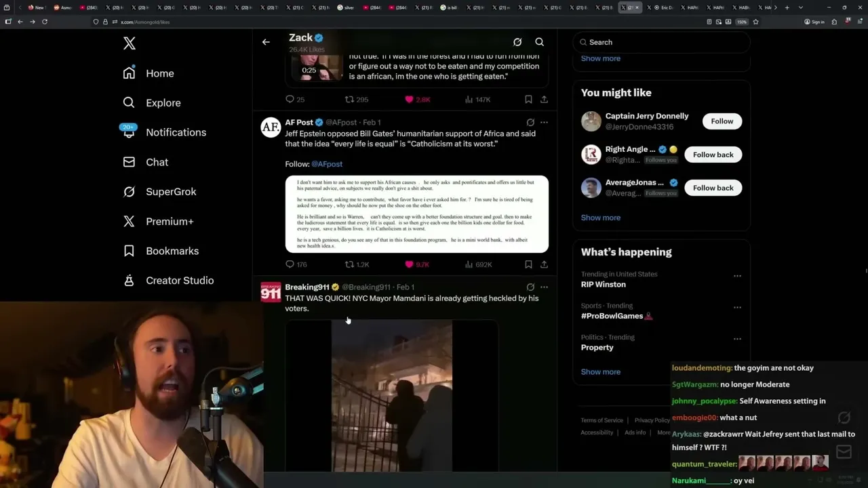Unlike the tweet with 2.8K likes
The height and width of the screenshot is (488, 868).
418,100
